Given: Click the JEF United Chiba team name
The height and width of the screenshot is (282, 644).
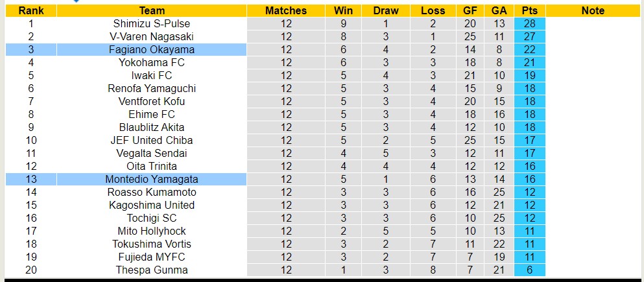Looking at the screenshot, I should (x=152, y=140).
